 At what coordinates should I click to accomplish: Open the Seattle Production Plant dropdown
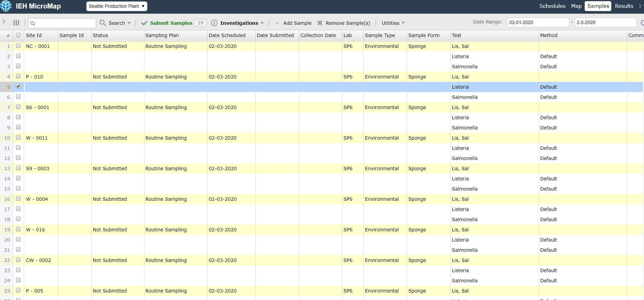tap(117, 6)
